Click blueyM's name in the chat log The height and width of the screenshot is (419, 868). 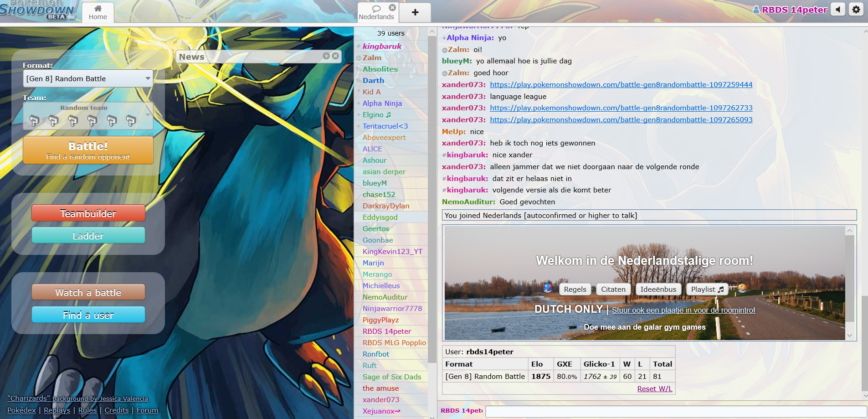coord(457,61)
